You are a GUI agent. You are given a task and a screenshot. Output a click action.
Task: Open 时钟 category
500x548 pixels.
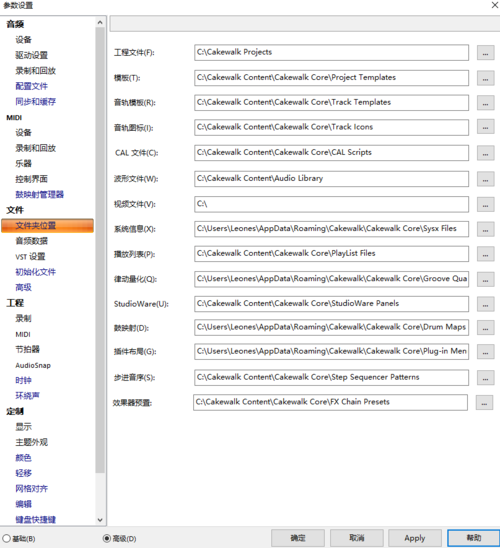click(x=23, y=380)
